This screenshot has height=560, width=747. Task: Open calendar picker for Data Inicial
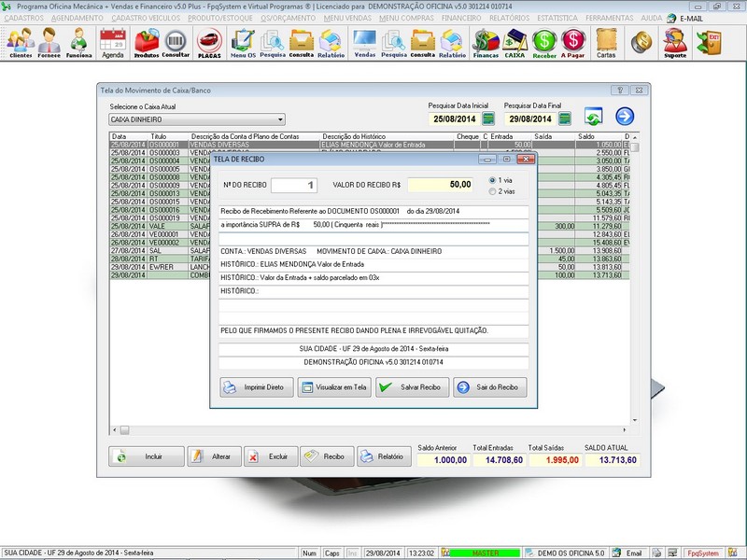coord(489,119)
